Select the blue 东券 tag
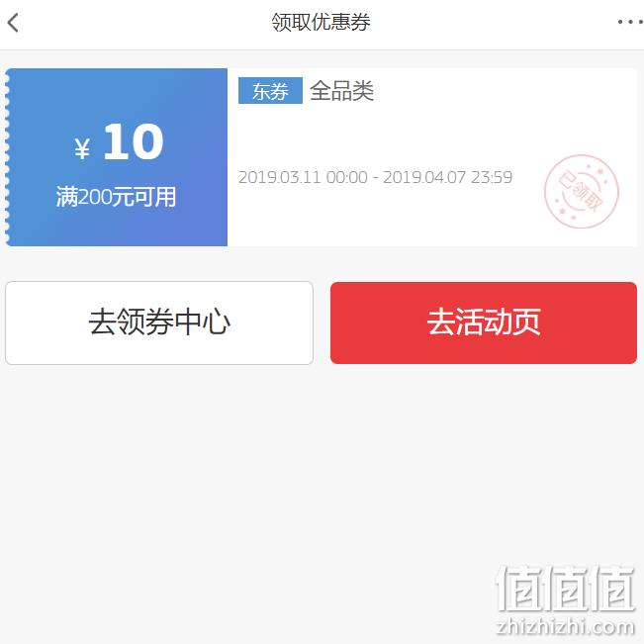Image resolution: width=644 pixels, height=644 pixels. 270,90
